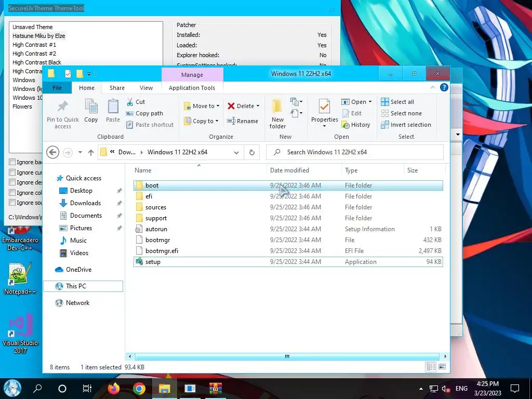
Task: Click the Copy ribbon icon
Action: 91,106
